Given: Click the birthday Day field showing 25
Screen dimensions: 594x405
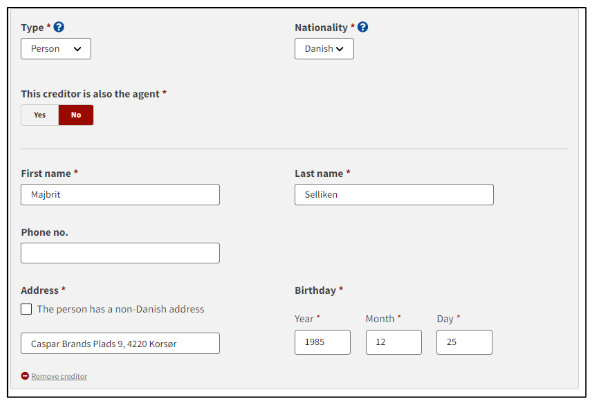Looking at the screenshot, I should point(464,342).
